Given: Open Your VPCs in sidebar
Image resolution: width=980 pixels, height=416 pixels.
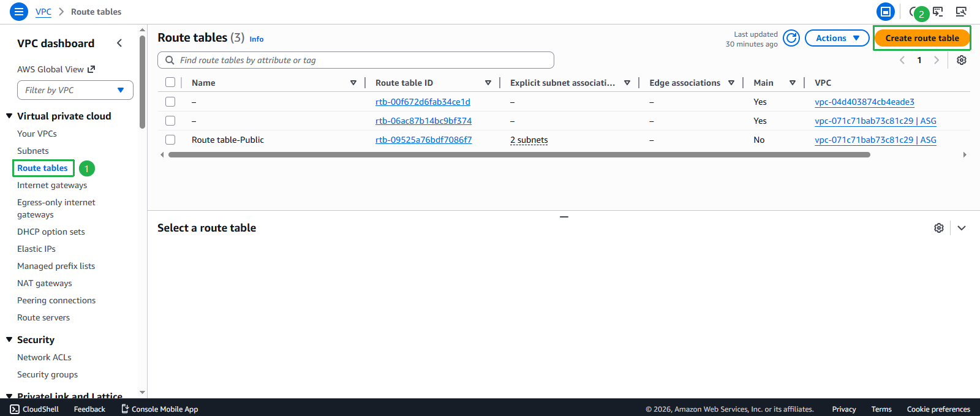Looking at the screenshot, I should (37, 134).
